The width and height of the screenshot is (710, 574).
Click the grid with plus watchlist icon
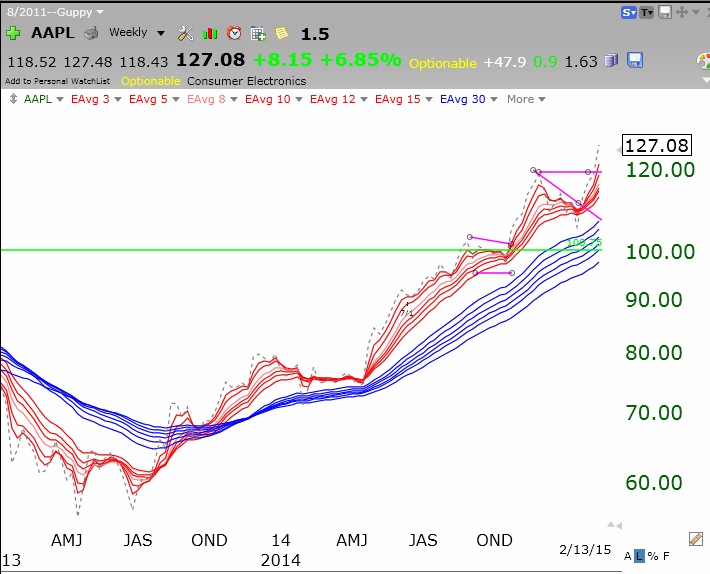[258, 33]
